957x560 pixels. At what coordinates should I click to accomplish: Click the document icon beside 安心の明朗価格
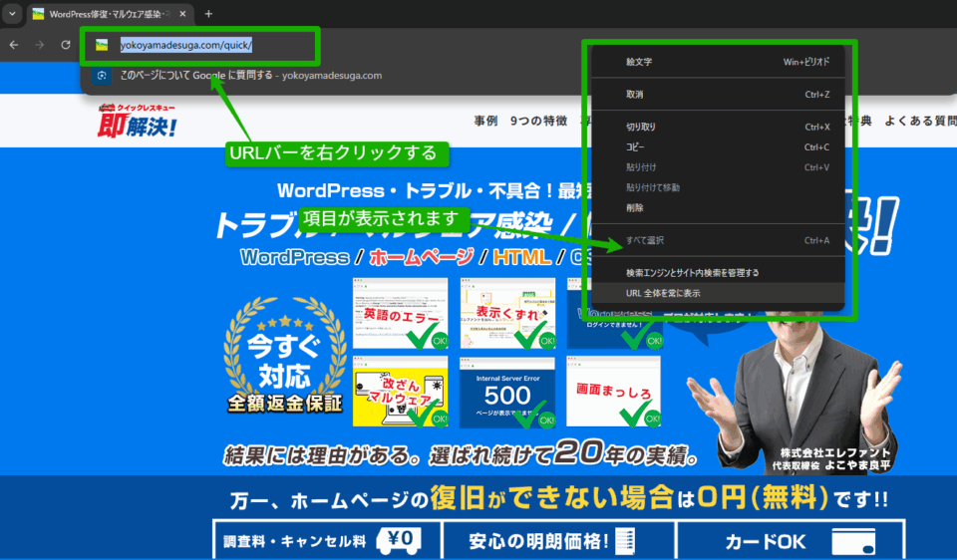(625, 541)
